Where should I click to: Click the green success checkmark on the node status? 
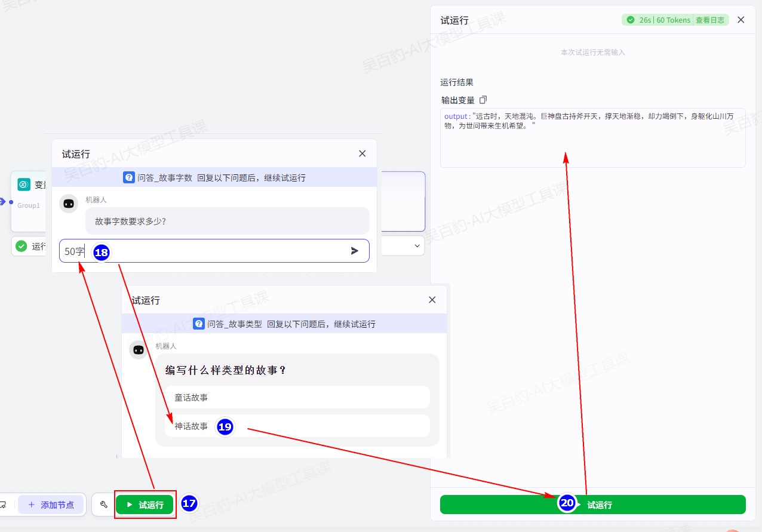pos(21,246)
